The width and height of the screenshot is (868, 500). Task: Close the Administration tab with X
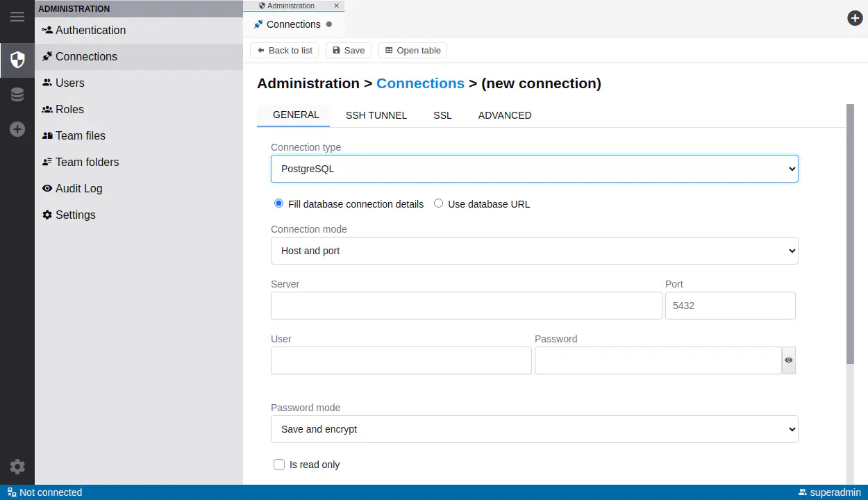click(x=337, y=6)
